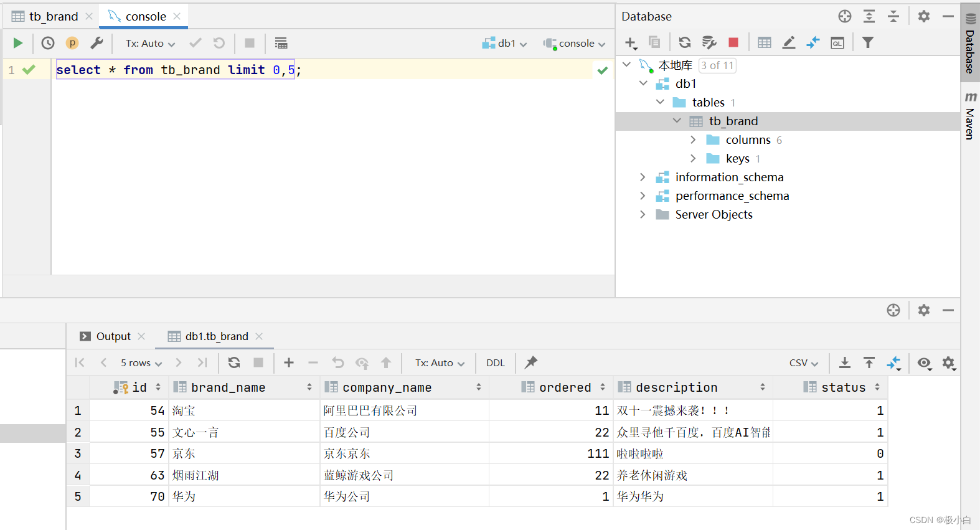Open db1 schema selector dropdown
This screenshot has width=980, height=530.
point(505,43)
